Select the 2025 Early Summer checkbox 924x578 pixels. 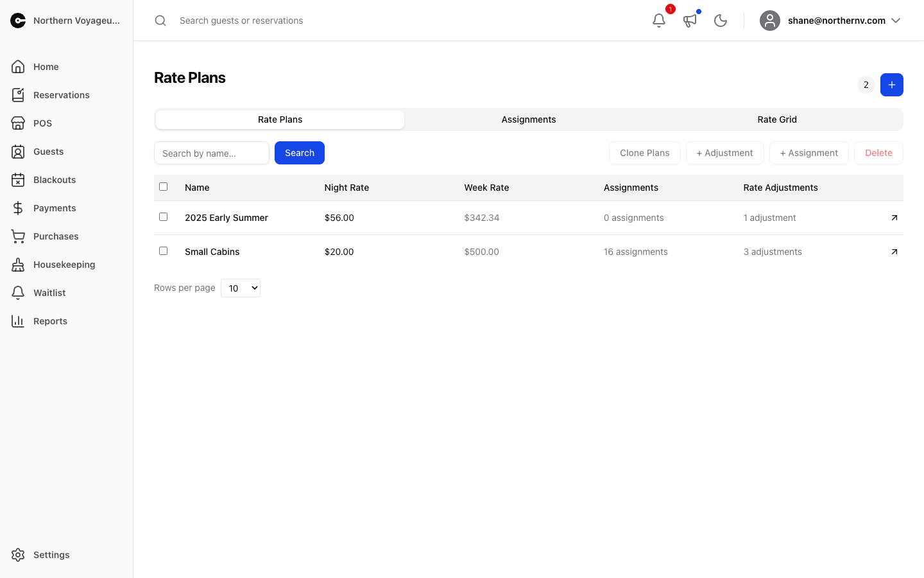click(164, 217)
